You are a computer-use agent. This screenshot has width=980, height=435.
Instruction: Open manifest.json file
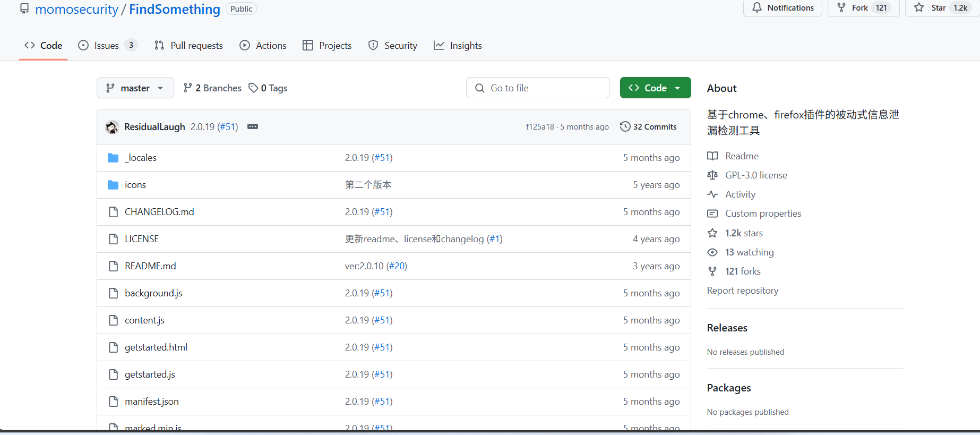coord(152,402)
